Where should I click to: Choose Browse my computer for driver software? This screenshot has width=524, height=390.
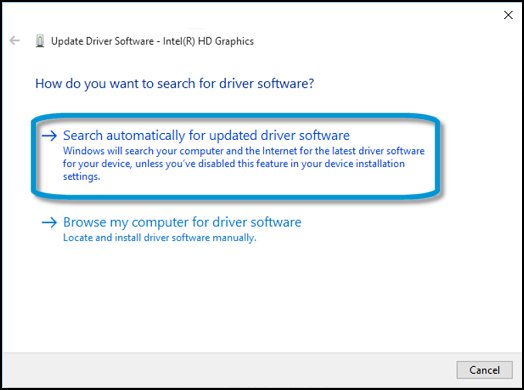(182, 222)
